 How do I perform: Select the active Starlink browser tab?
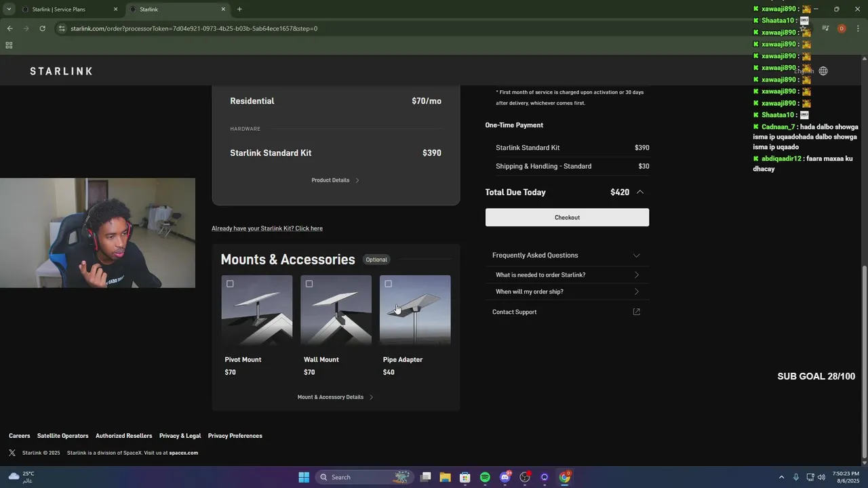(x=176, y=9)
